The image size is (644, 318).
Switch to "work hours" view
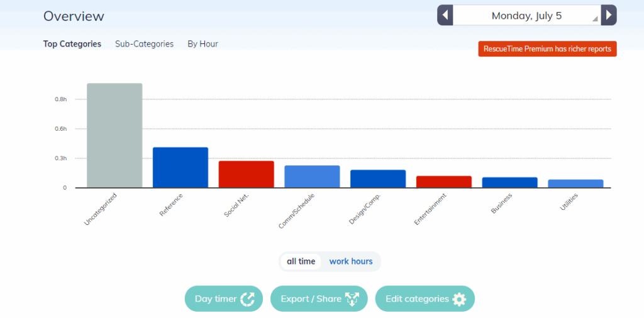(x=351, y=261)
